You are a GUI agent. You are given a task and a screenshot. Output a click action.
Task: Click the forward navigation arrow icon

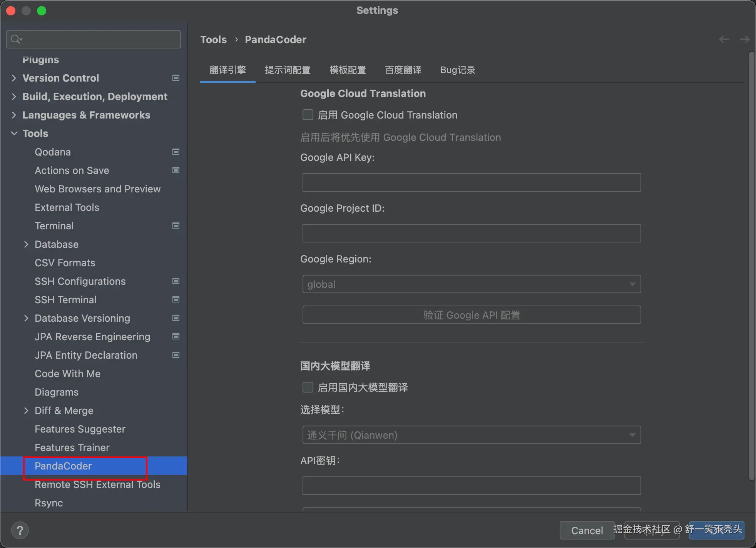744,39
